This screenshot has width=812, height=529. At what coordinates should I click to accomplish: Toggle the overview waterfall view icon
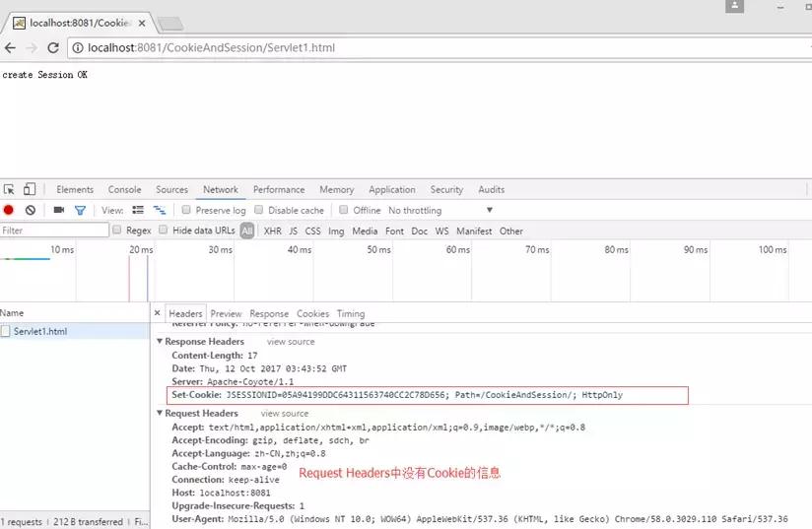tap(160, 210)
